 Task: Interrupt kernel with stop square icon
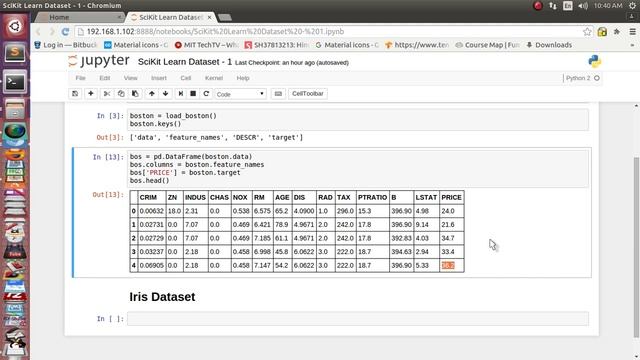click(x=193, y=93)
